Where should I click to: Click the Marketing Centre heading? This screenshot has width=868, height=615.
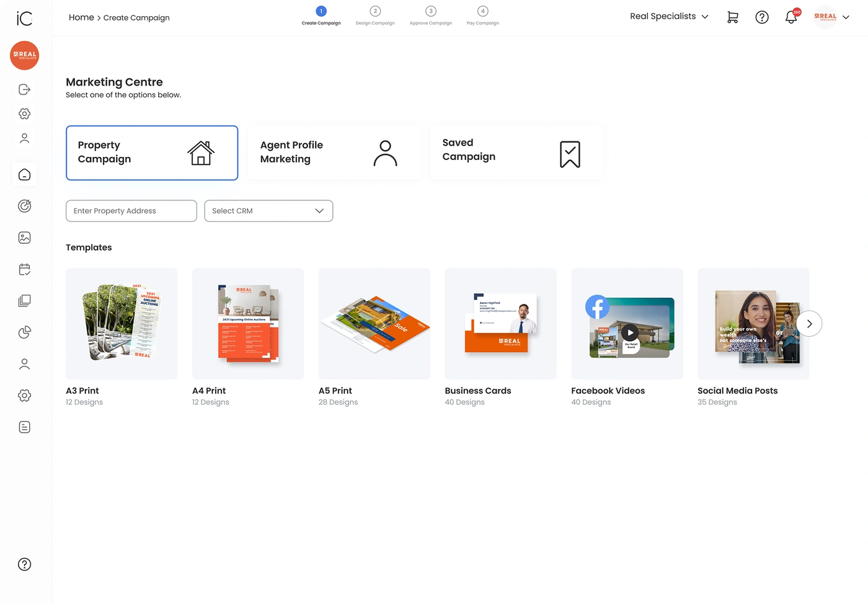[x=114, y=82]
